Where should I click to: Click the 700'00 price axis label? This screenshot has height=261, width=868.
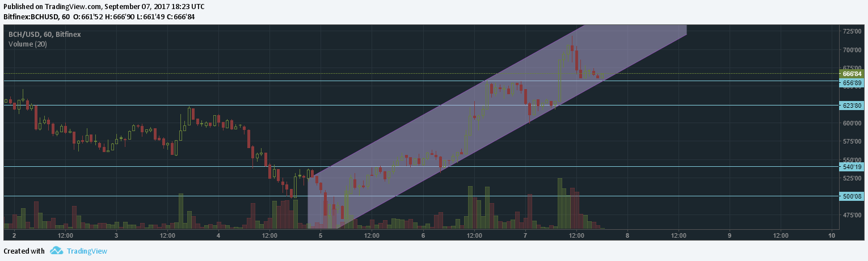point(852,49)
